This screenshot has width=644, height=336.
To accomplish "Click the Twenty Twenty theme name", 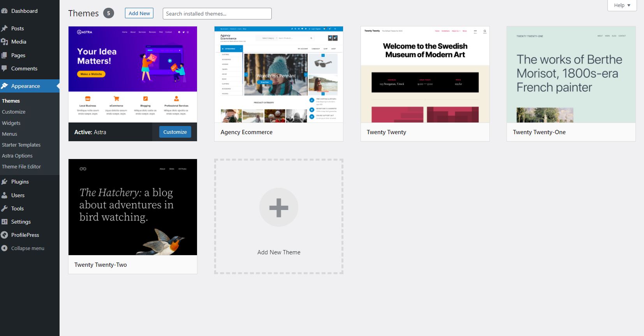I will pyautogui.click(x=386, y=132).
